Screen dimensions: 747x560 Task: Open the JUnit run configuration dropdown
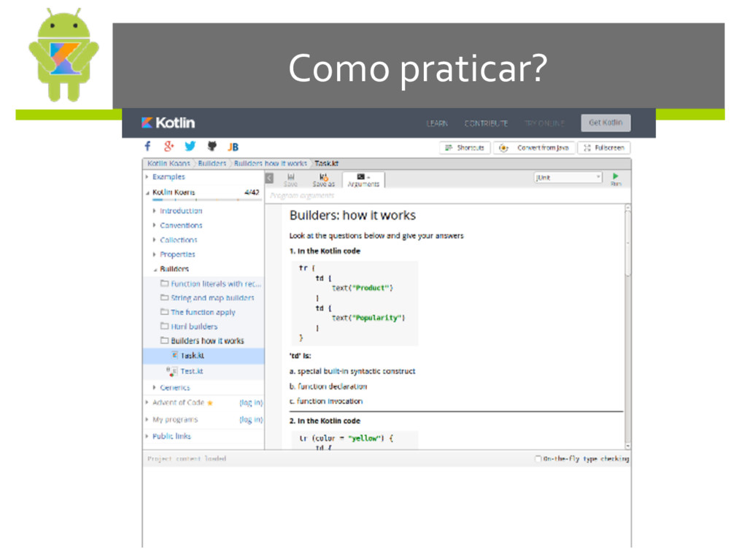coord(568,178)
